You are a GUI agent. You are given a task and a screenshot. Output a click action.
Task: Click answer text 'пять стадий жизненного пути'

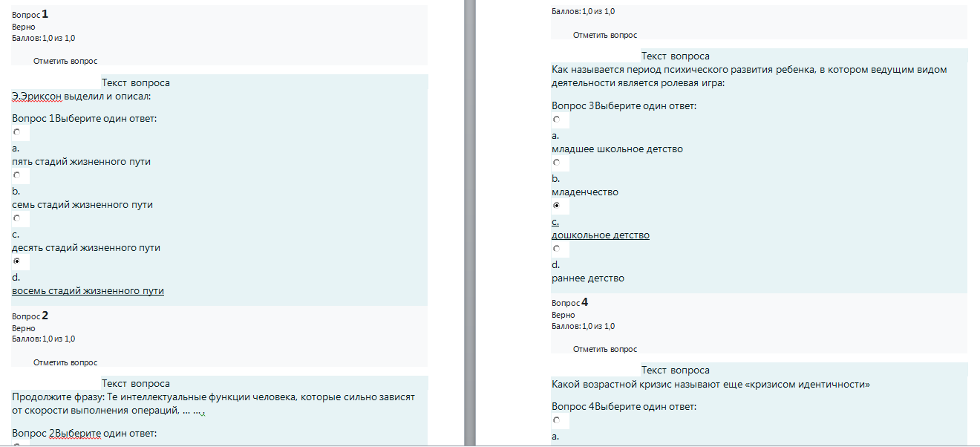click(x=82, y=161)
